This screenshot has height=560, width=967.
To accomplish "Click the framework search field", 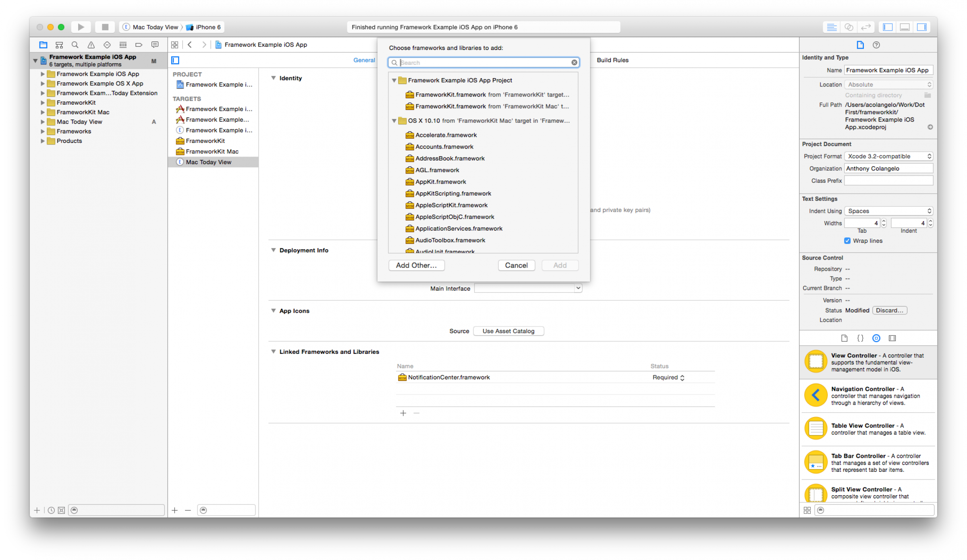I will 483,62.
